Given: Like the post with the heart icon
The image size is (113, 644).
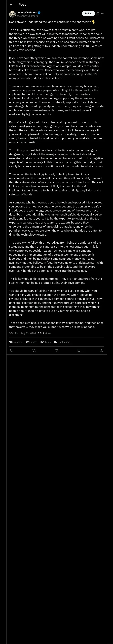Looking at the screenshot, I should 56,350.
